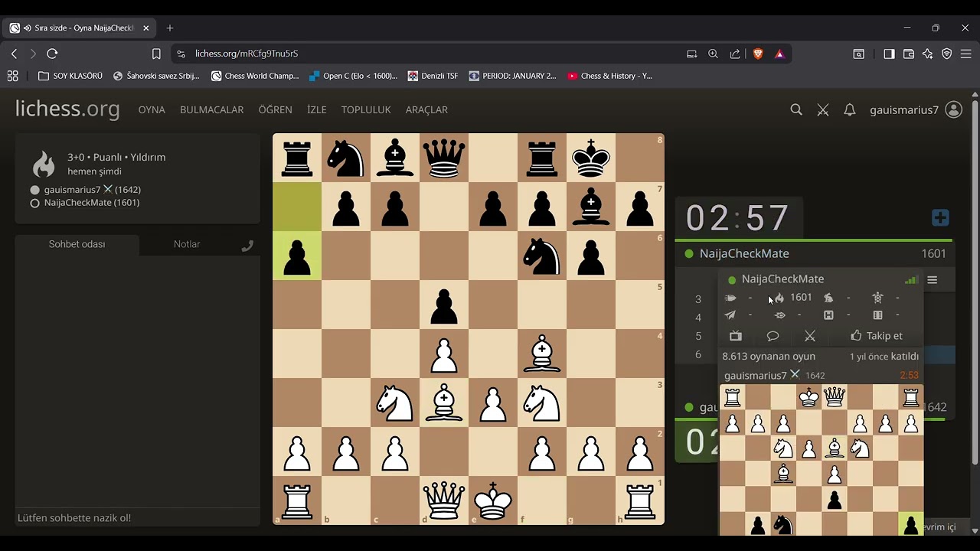Click the eye-shaped variant icon in popup
The image size is (980, 551).
tap(779, 315)
